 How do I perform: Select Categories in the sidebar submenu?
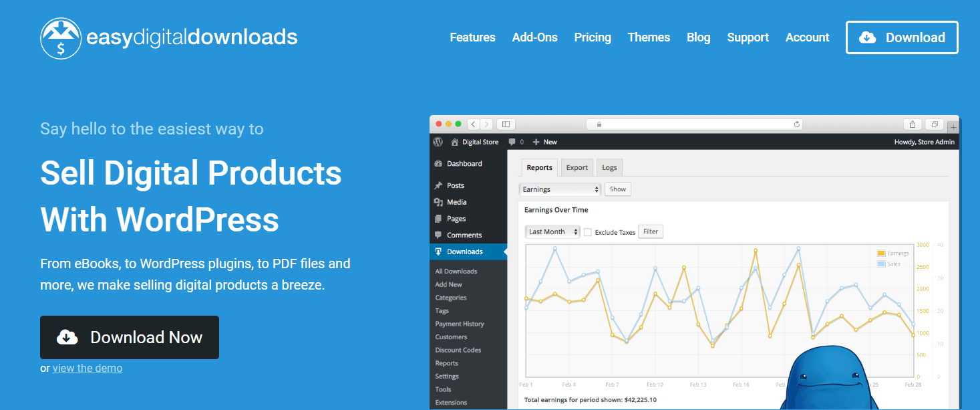pos(451,298)
